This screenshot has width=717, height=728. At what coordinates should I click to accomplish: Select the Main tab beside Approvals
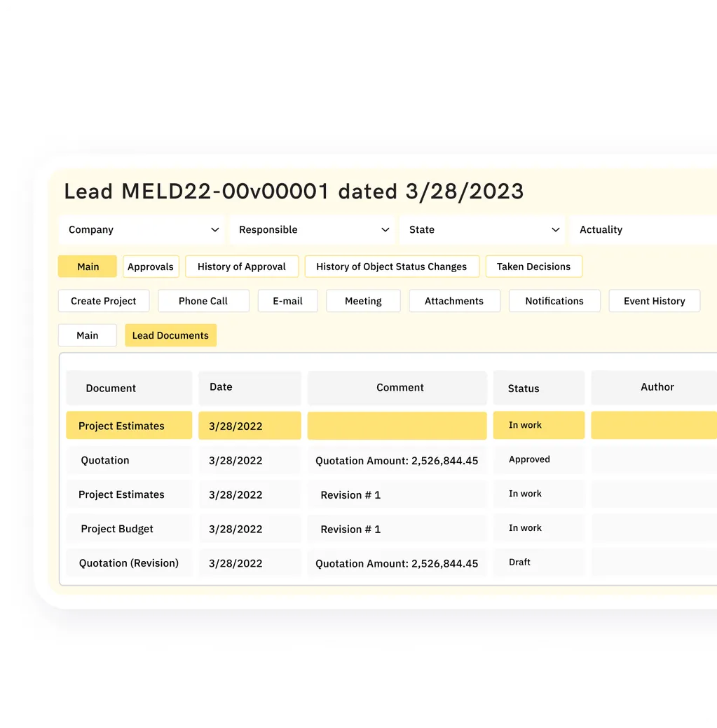pos(88,267)
